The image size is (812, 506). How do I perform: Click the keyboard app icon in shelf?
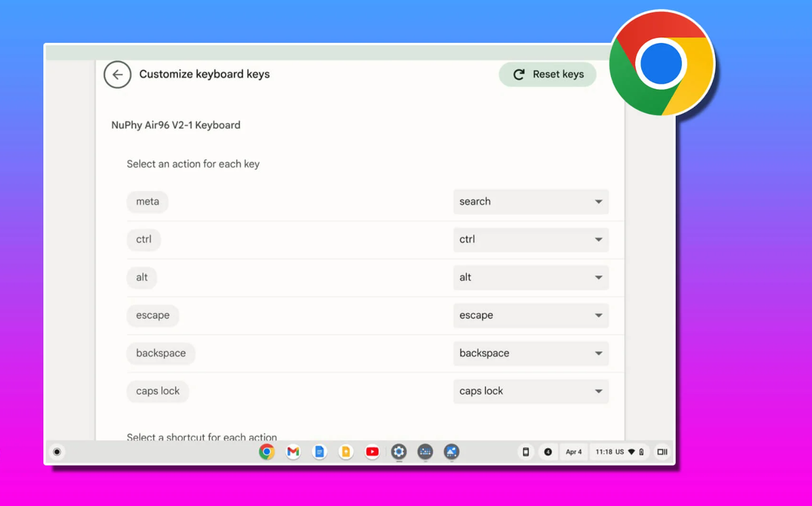pos(425,452)
